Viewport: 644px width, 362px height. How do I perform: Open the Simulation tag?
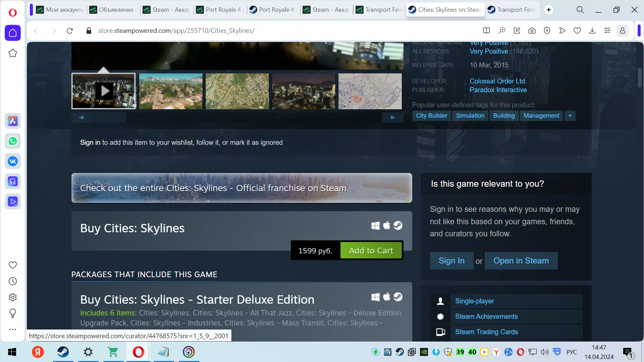click(470, 116)
